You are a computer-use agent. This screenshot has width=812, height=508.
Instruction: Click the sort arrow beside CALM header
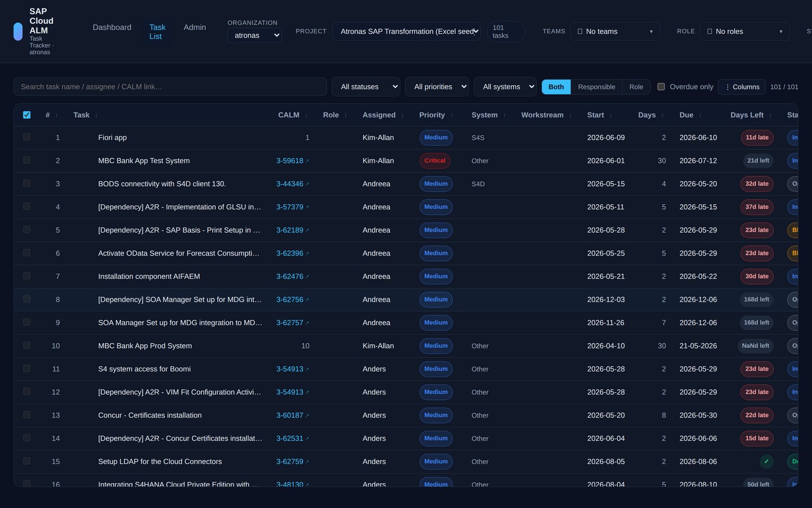point(306,115)
